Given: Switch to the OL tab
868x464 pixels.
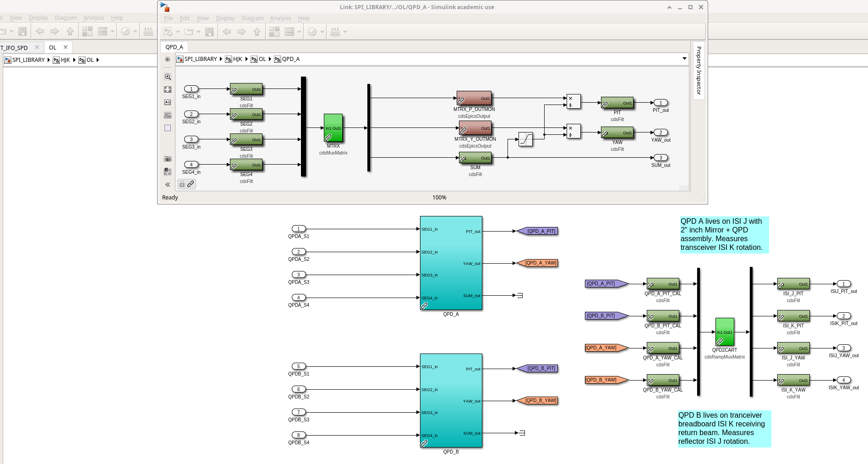Looking at the screenshot, I should (53, 47).
